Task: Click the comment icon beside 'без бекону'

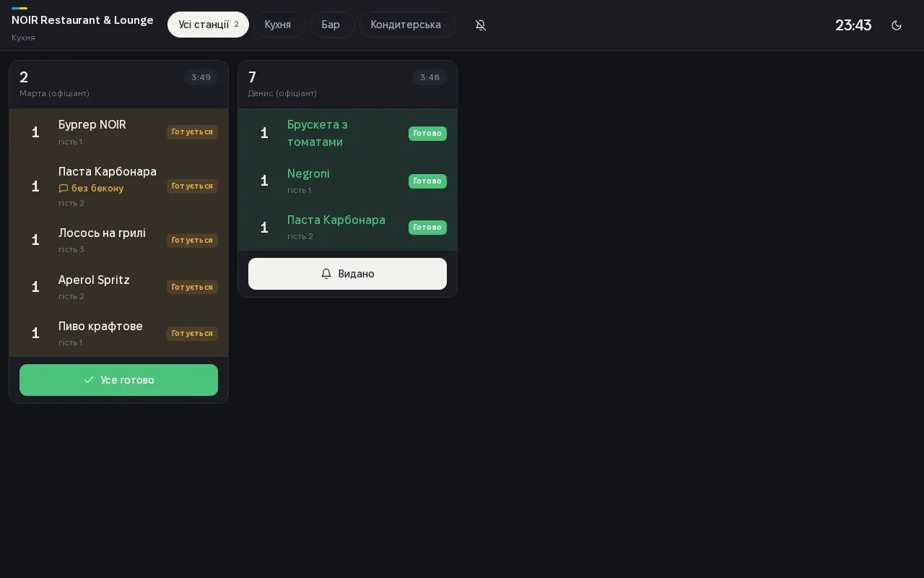Action: [64, 189]
